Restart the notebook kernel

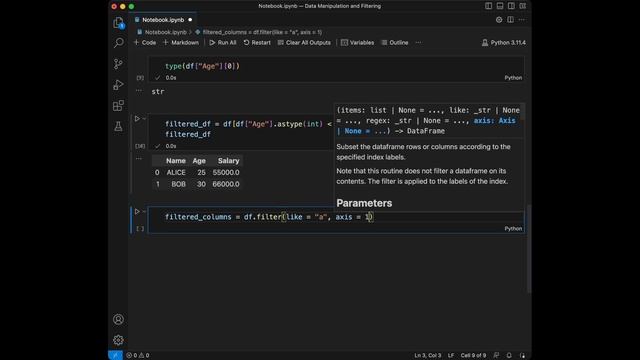point(257,42)
